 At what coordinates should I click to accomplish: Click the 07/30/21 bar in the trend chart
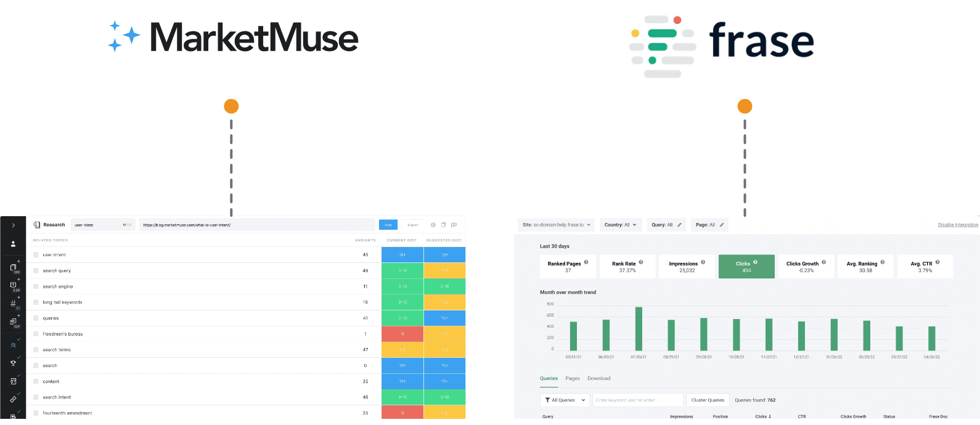click(x=639, y=329)
